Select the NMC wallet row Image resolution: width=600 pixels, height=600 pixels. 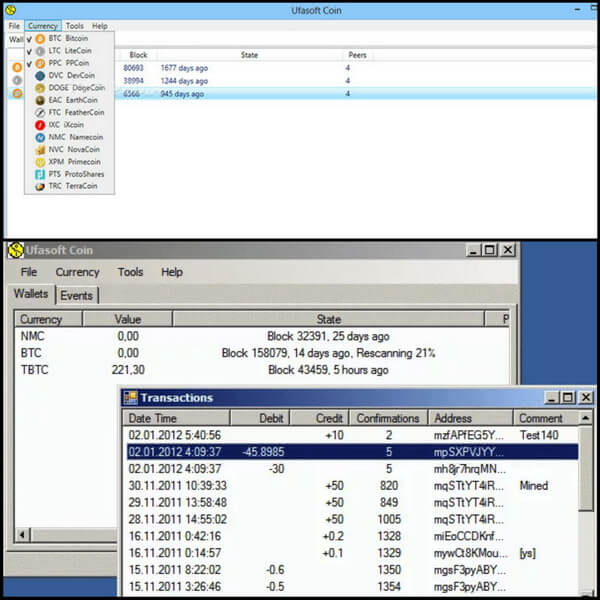coord(262,336)
